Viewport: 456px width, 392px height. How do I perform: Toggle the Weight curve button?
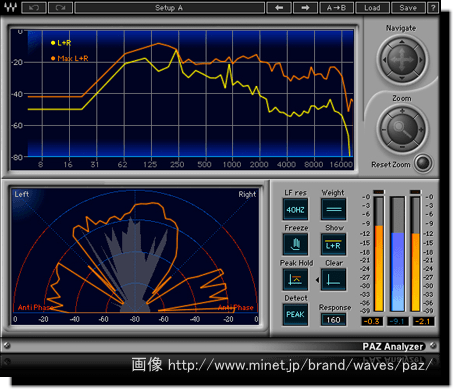(333, 210)
